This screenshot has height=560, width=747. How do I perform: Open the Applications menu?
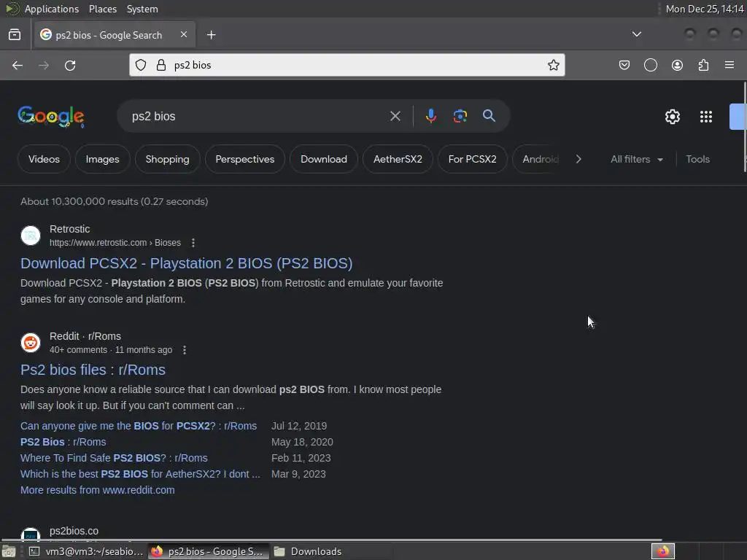coord(52,9)
